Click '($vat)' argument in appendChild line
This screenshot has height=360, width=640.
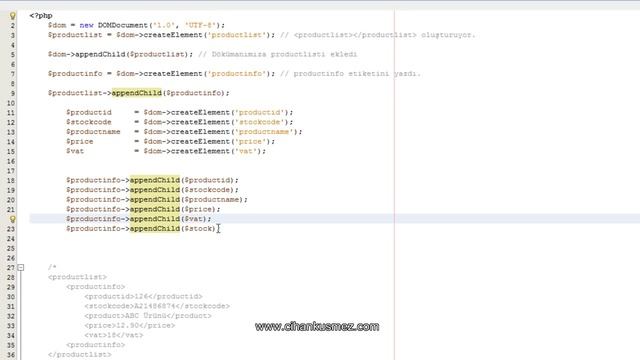pos(194,219)
